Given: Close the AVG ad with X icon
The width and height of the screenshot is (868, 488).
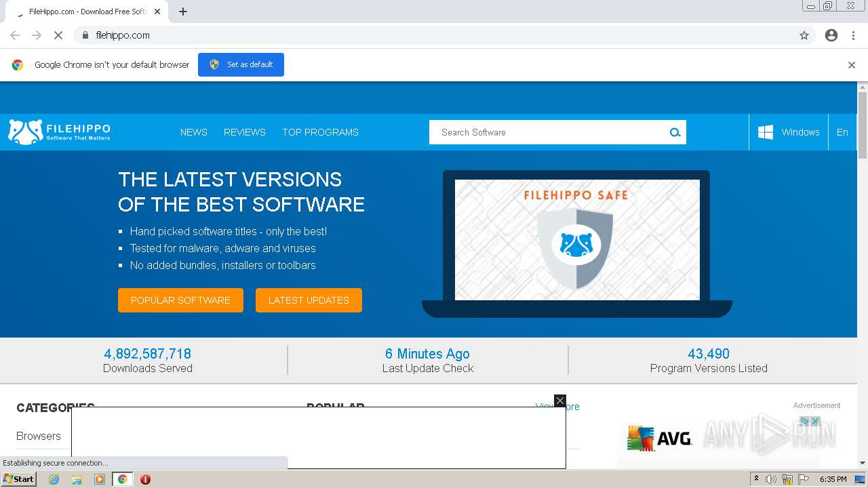Looking at the screenshot, I should click(x=816, y=421).
